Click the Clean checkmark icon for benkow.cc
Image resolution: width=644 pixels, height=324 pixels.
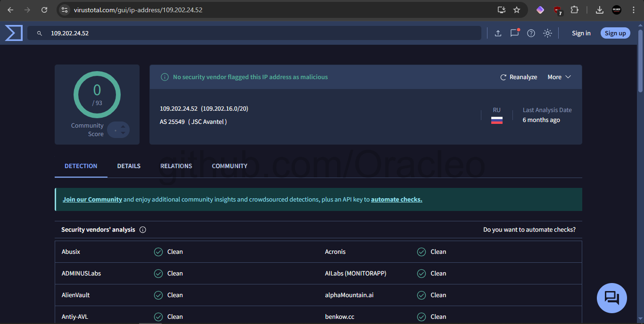(x=421, y=317)
